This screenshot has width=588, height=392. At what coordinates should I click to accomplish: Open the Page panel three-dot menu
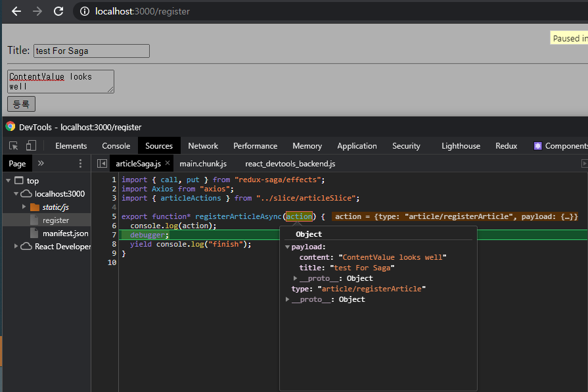(x=80, y=163)
